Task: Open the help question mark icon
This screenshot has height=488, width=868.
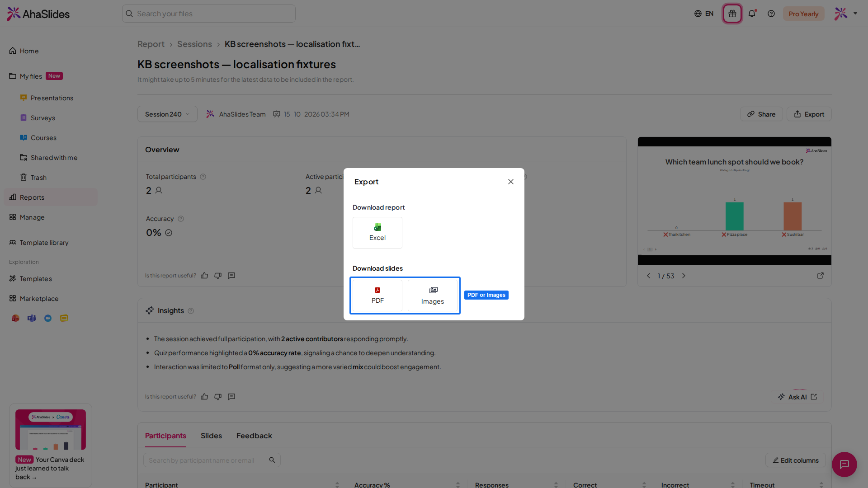Action: (771, 14)
